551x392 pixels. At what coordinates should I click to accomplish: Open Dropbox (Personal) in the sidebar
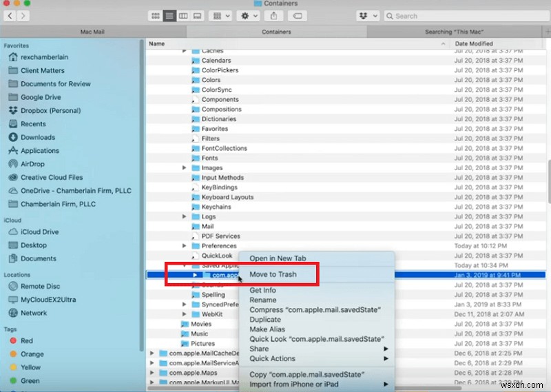50,110
